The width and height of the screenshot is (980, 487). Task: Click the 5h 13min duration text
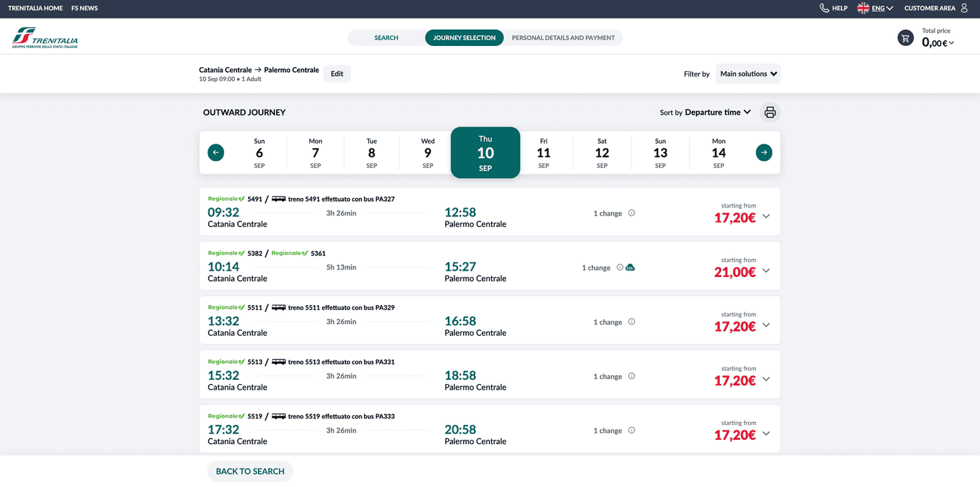341,267
